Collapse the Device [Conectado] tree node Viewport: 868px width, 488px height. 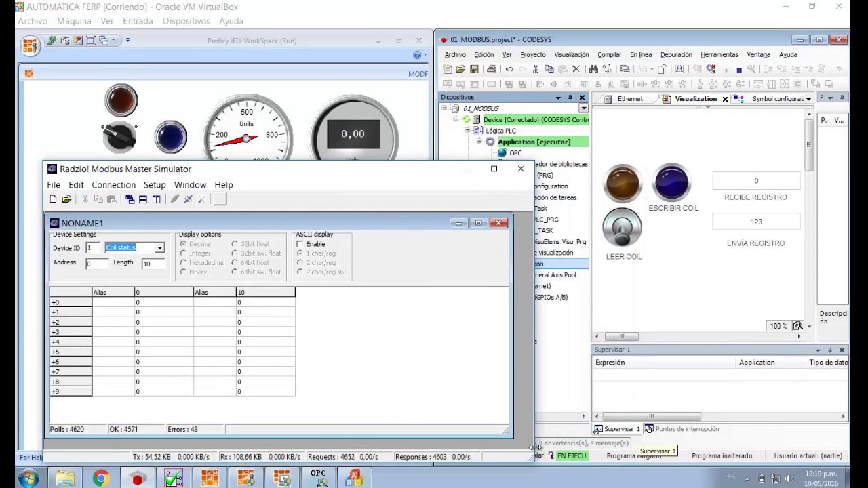click(456, 119)
